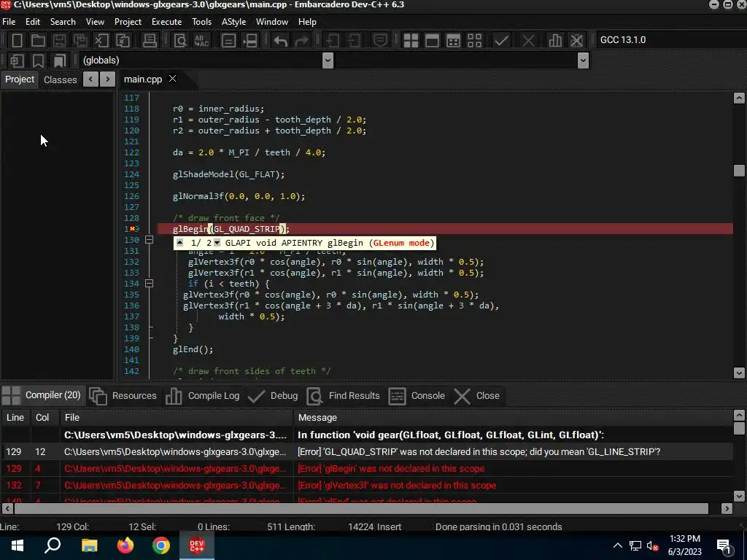Click the toolbar icon left of Undo
This screenshot has width=747, height=560.
click(x=250, y=41)
